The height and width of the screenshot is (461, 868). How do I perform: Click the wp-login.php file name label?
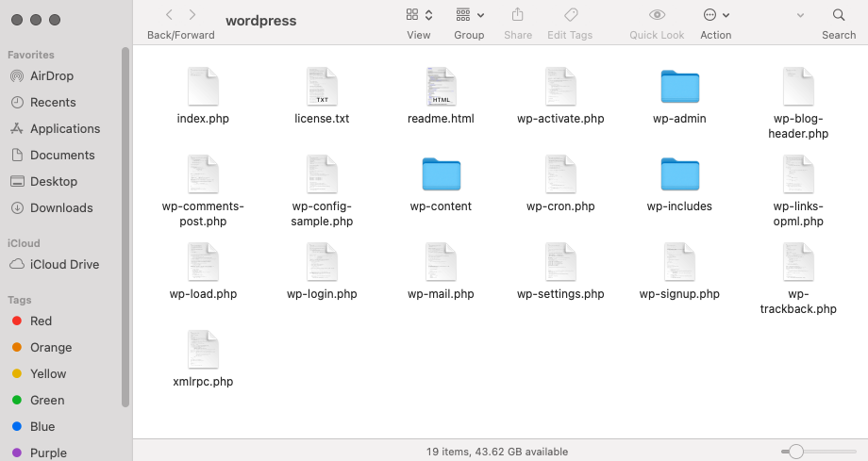pos(322,294)
